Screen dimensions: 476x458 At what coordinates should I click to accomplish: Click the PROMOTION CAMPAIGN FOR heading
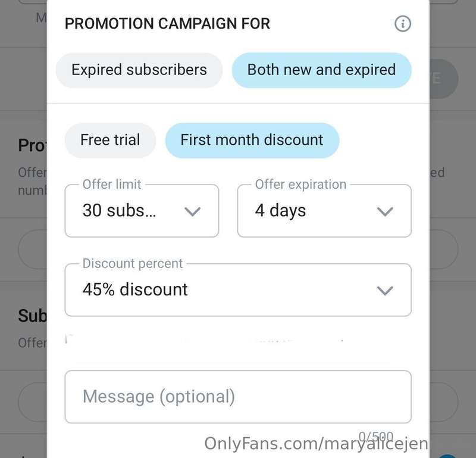tap(167, 24)
